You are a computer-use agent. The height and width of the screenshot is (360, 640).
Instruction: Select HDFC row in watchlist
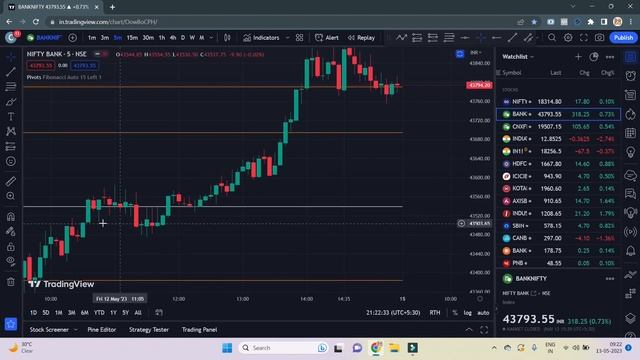pos(558,164)
